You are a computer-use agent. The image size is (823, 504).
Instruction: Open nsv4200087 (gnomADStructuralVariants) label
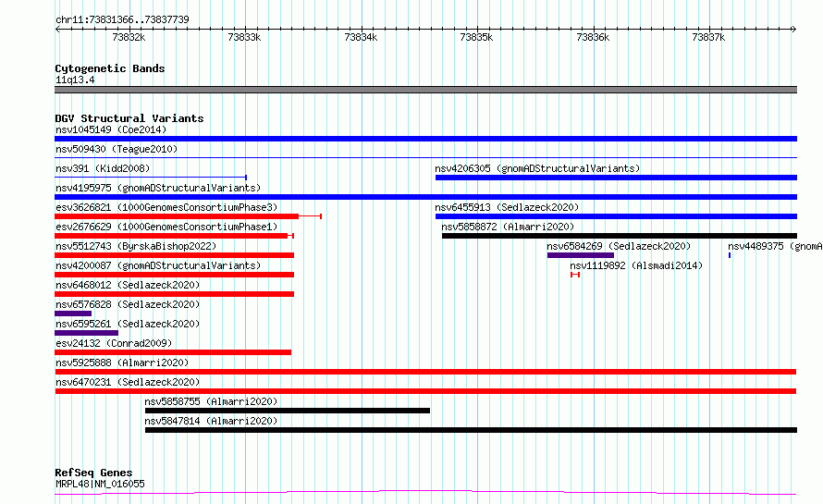pos(158,265)
